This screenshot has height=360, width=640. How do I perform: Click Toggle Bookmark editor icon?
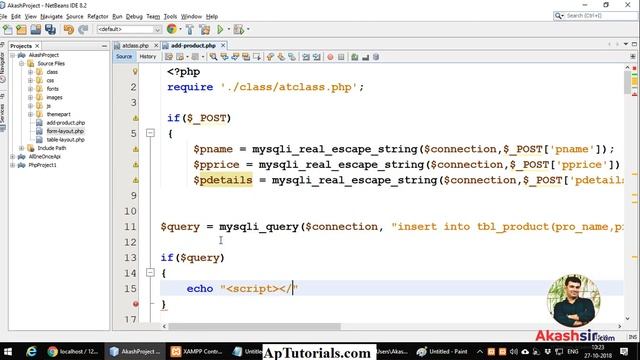(292, 57)
